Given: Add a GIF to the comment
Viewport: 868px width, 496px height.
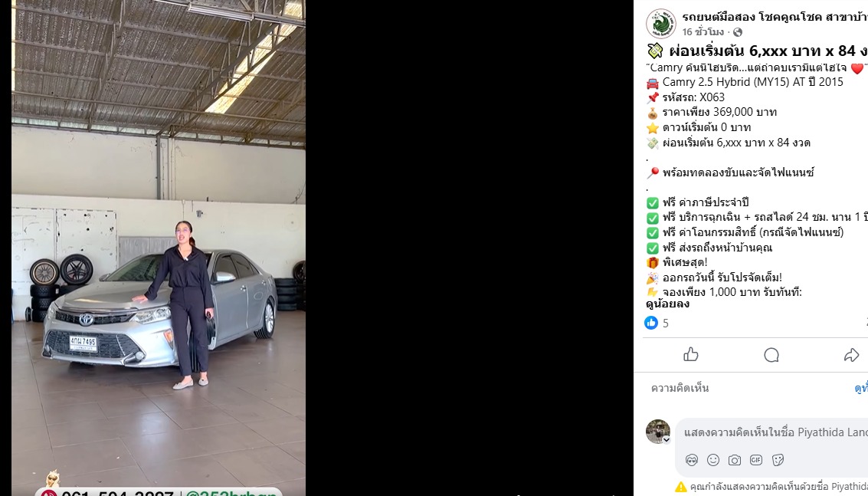Looking at the screenshot, I should (x=756, y=459).
